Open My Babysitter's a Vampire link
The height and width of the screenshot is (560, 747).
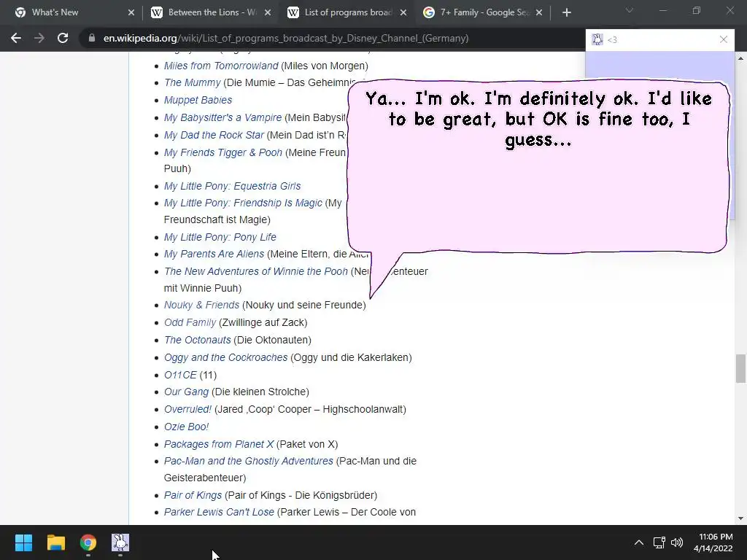click(222, 117)
